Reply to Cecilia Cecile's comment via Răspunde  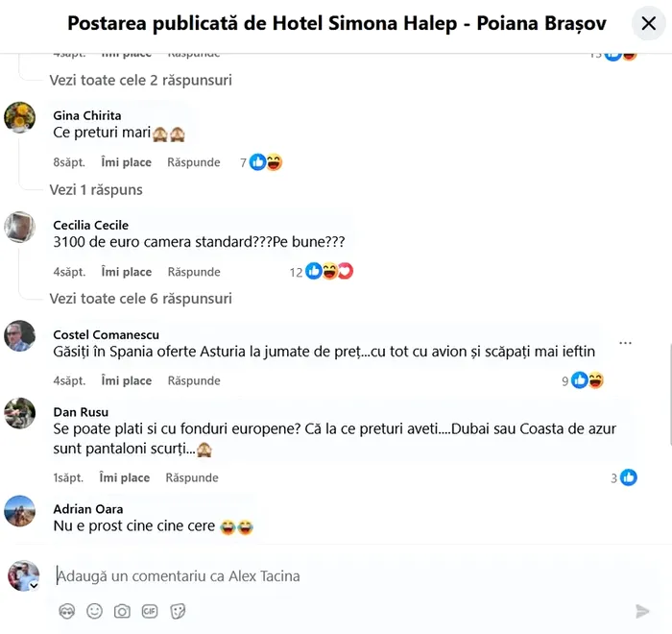(194, 272)
